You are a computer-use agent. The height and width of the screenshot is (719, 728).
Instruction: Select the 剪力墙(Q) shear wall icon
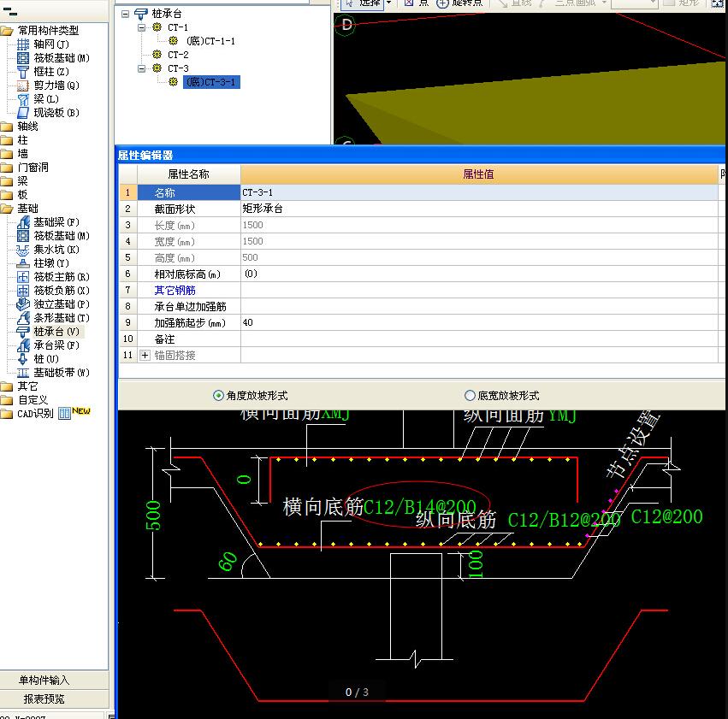click(x=24, y=85)
